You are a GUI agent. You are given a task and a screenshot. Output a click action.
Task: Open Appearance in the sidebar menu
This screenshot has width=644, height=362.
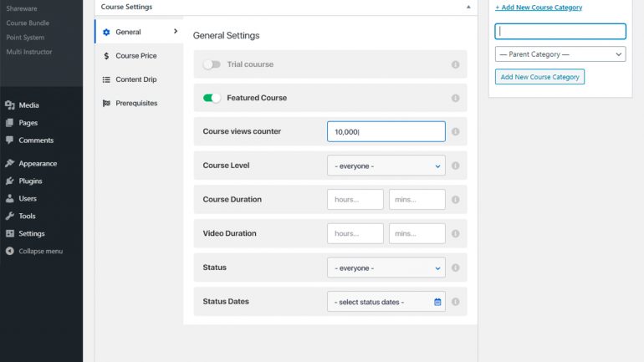pos(38,163)
